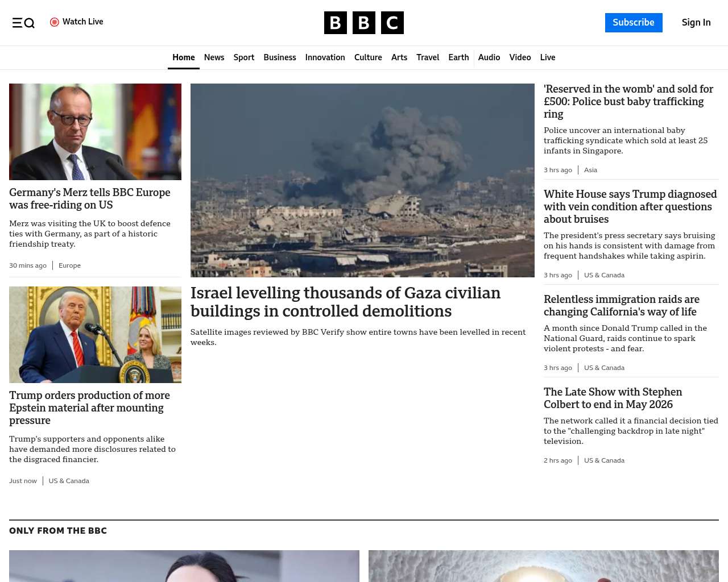Click 'Trump's supporters and opponents alike' summary
This screenshot has width=728, height=582.
coord(92,449)
